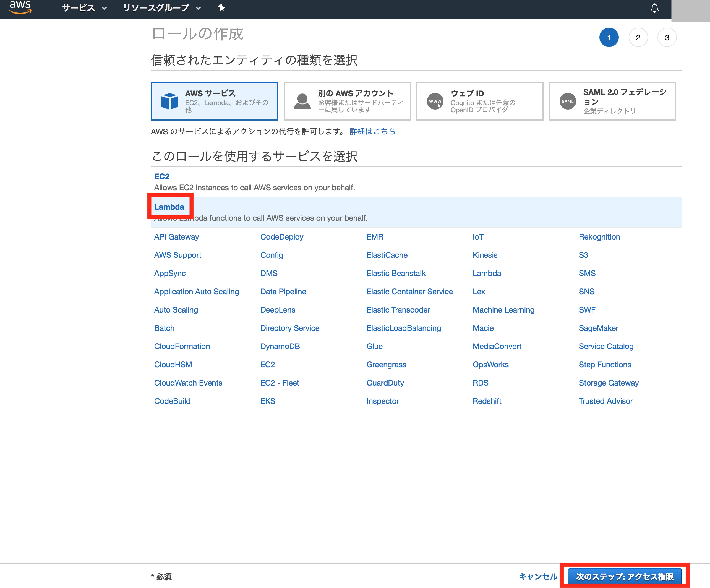Screen dimensions: 710x588
Task: Select Redshift service
Action: 487,401
